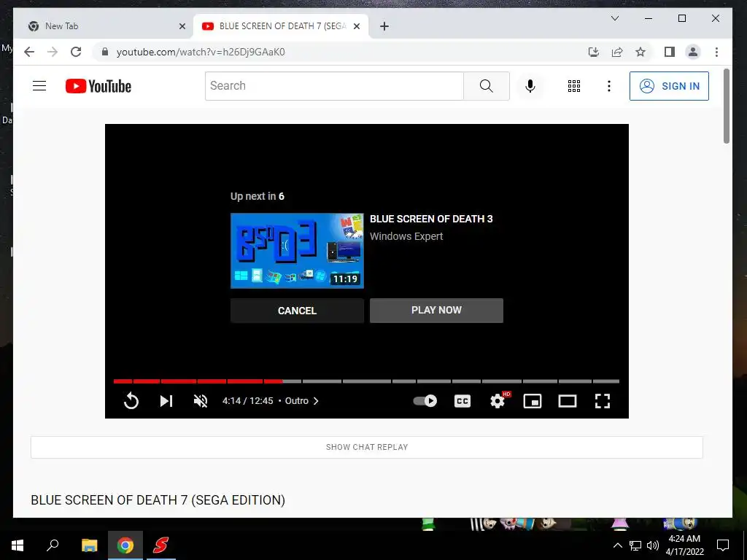Open the YouTube apps grid

(x=574, y=86)
